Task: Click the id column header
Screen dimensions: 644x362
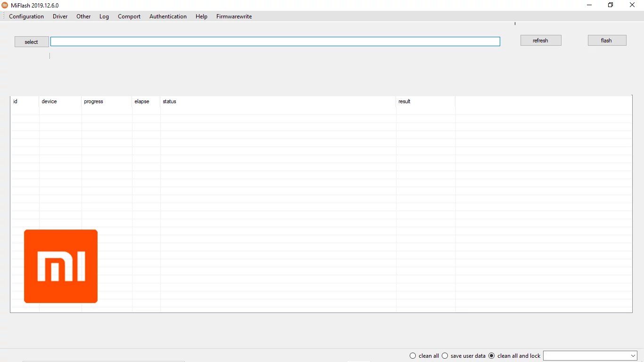Action: pyautogui.click(x=25, y=101)
